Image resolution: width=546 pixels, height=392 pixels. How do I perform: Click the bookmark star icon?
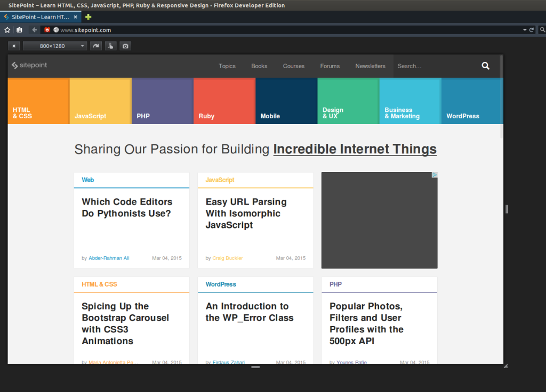(7, 30)
